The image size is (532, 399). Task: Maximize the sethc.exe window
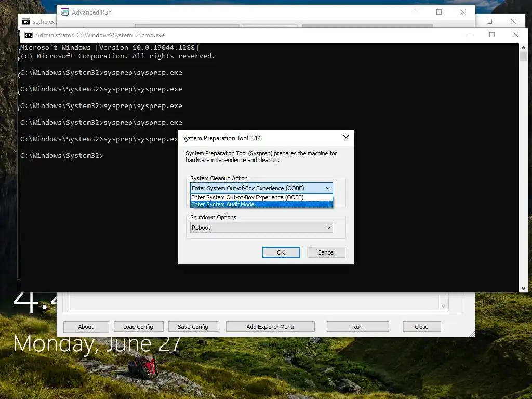489,21
